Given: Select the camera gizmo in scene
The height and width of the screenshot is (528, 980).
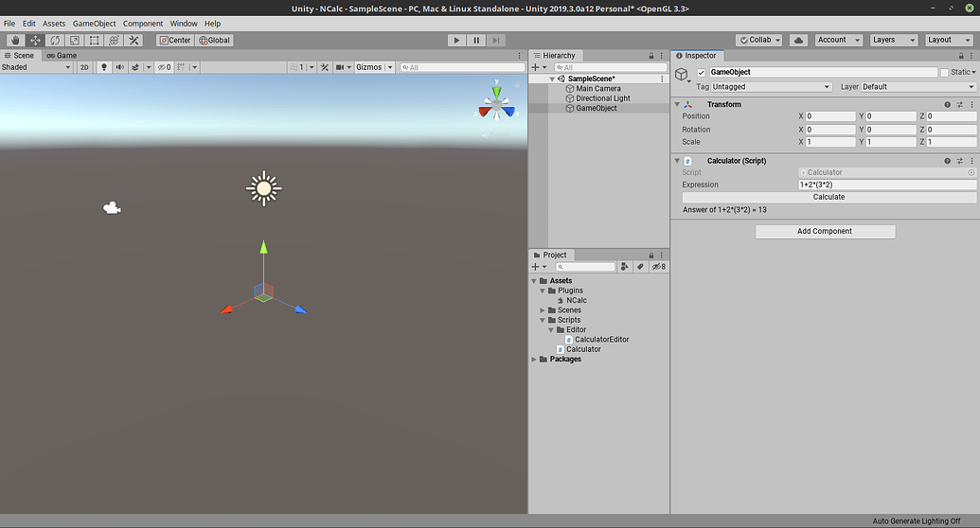Looking at the screenshot, I should [112, 207].
